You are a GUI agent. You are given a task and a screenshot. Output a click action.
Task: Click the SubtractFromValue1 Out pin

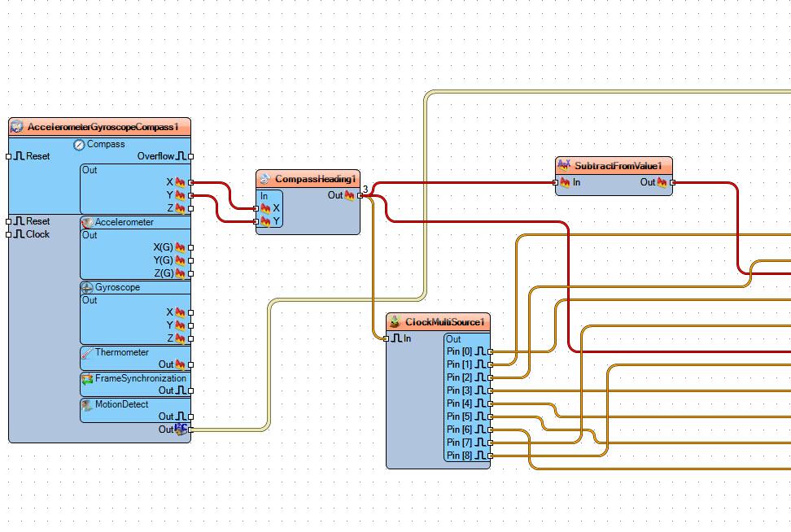tap(672, 182)
